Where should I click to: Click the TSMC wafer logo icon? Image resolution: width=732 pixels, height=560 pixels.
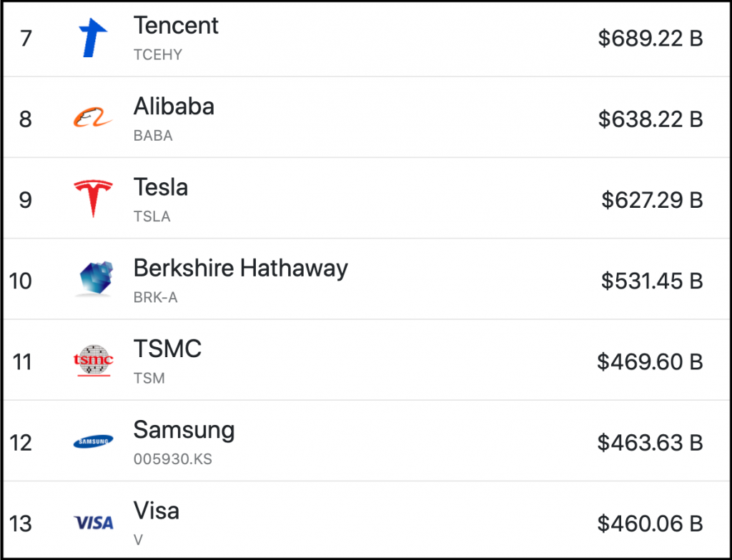(x=93, y=361)
